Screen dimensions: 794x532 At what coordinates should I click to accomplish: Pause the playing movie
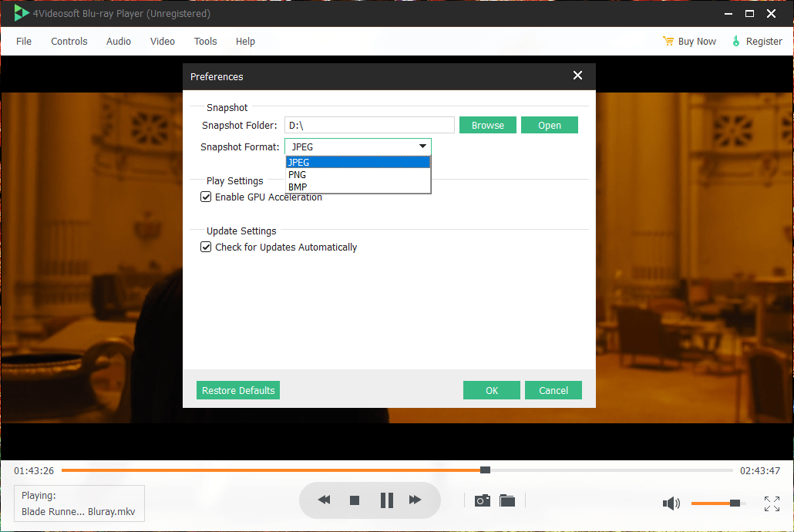(x=387, y=500)
